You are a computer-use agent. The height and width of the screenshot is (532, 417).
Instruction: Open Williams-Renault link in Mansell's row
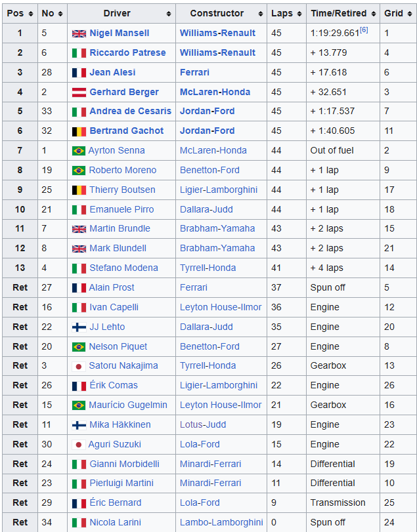(217, 33)
